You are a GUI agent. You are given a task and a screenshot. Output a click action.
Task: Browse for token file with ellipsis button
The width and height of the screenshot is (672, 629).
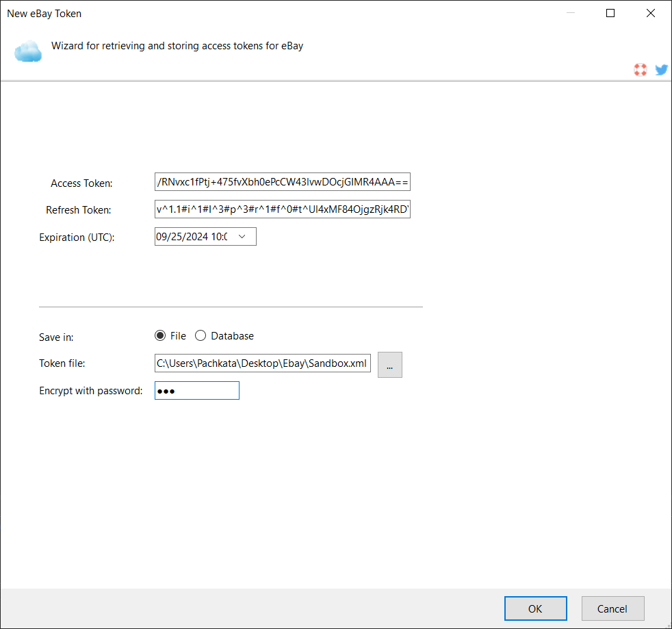[389, 365]
